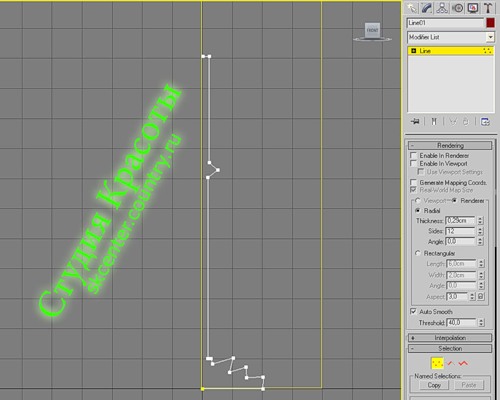The height and width of the screenshot is (400, 500).
Task: Enable In Viewport checkbox
Action: point(414,163)
